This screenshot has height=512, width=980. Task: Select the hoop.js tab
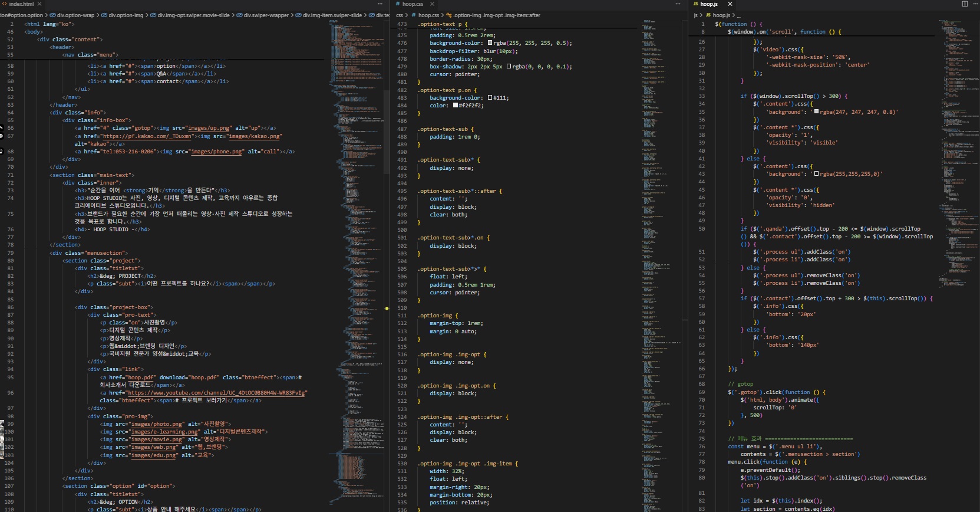tap(708, 4)
